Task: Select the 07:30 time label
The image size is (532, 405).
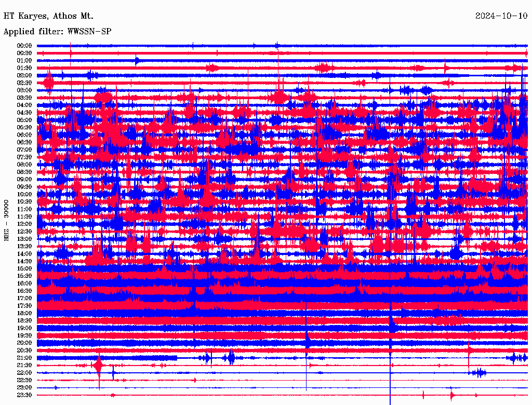Action: pyautogui.click(x=24, y=157)
